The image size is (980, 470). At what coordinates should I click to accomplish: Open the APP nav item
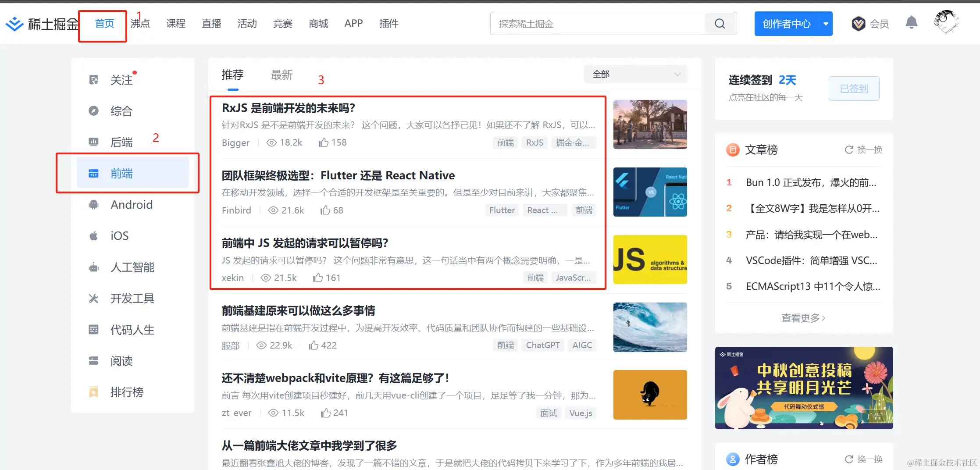coord(354,24)
